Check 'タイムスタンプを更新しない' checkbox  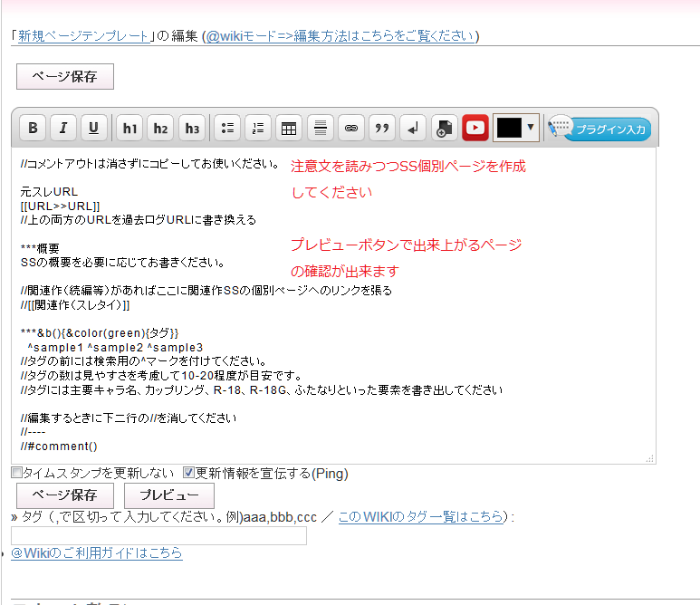(x=16, y=473)
